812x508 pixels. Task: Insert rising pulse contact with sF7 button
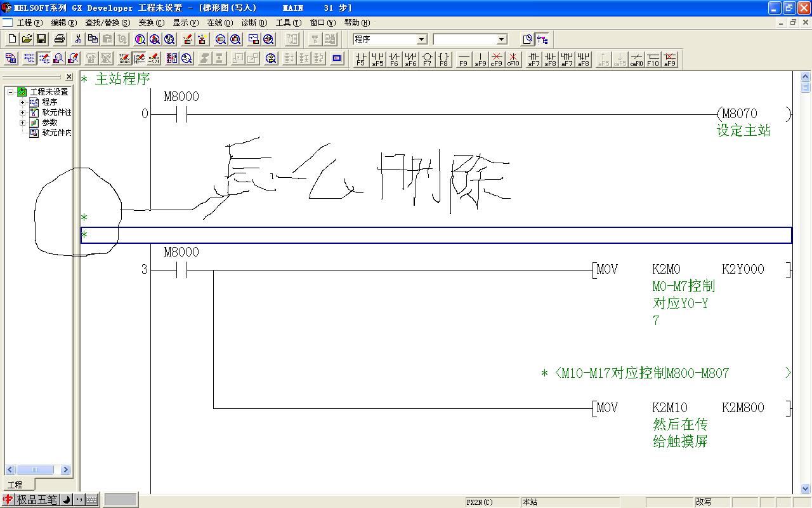coord(534,59)
